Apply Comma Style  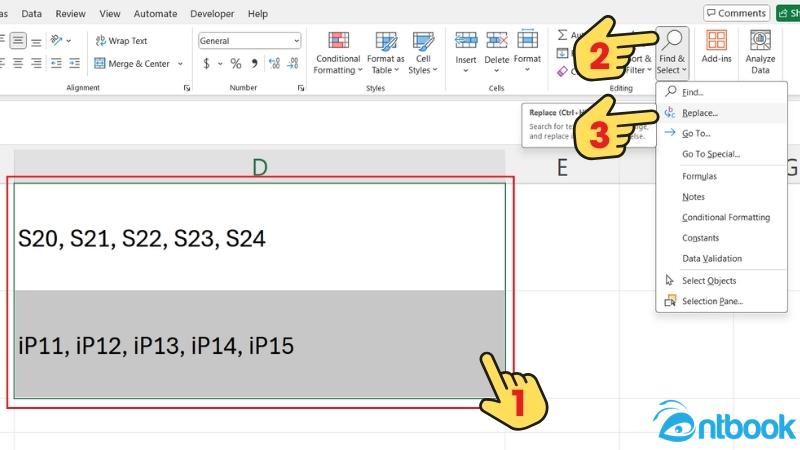(x=254, y=64)
